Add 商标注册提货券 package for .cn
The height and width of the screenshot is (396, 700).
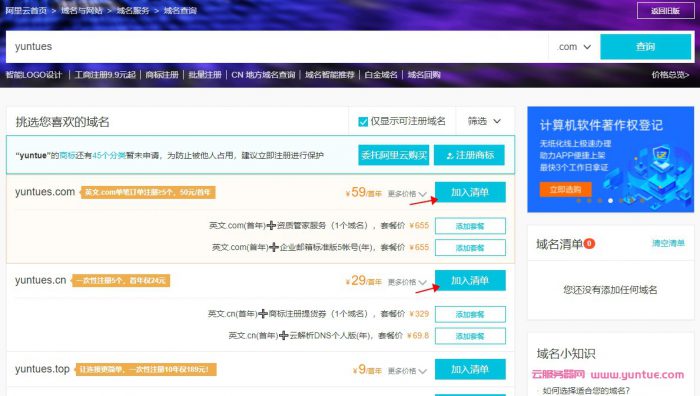tap(470, 314)
